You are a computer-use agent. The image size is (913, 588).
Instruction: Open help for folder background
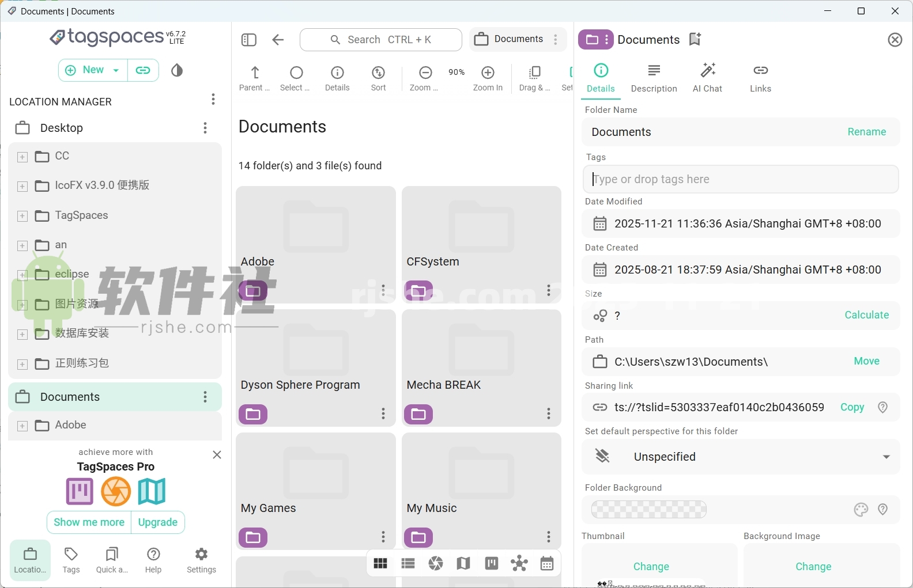point(882,510)
